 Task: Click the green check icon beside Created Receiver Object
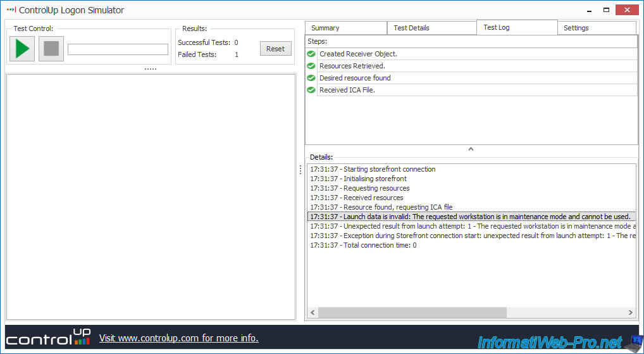[x=311, y=54]
